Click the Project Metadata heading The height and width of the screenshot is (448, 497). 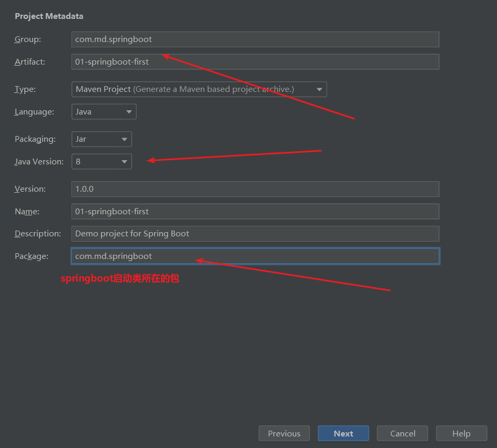(49, 16)
